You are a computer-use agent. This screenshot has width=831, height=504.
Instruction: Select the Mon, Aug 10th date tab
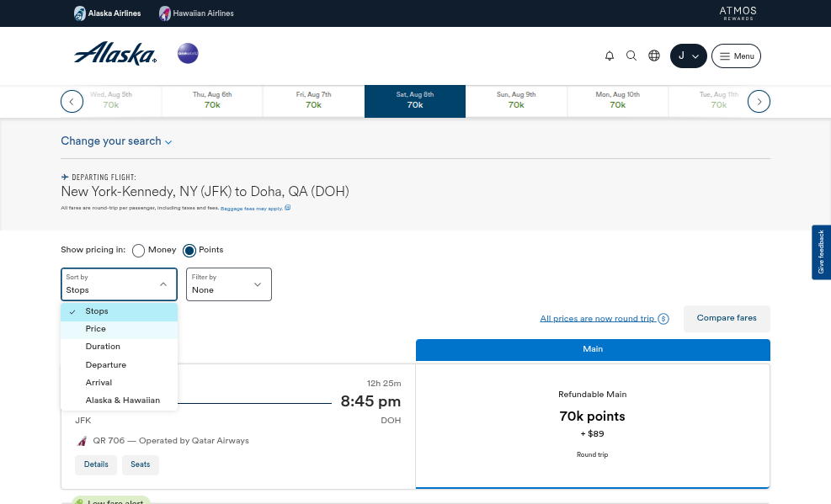click(617, 101)
